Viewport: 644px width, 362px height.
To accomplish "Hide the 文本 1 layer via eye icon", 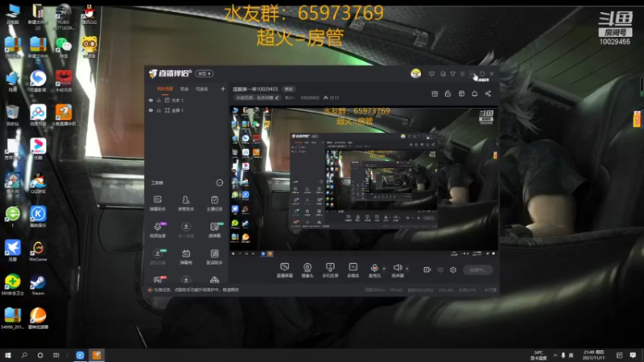I will [x=151, y=100].
